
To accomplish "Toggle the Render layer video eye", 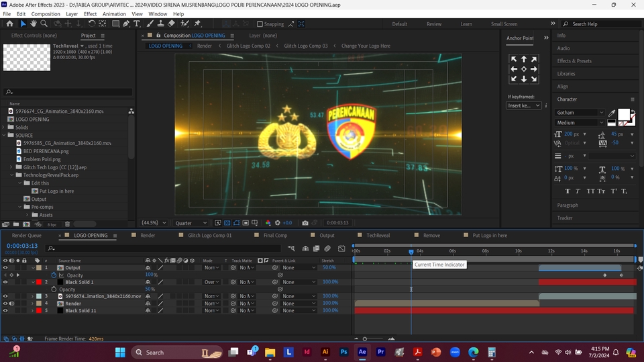I will click(x=5, y=304).
